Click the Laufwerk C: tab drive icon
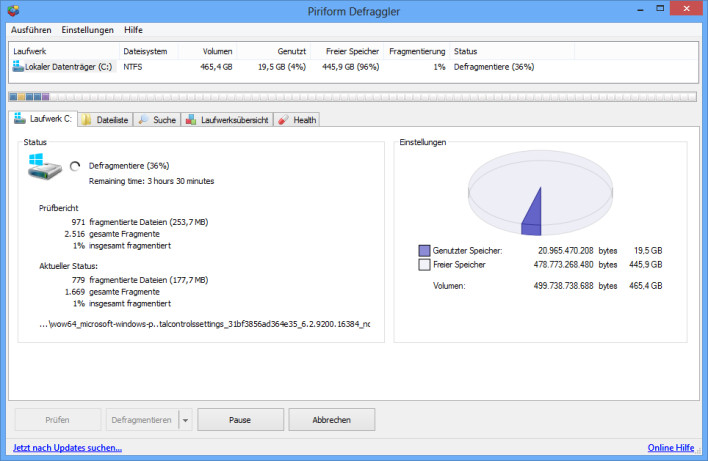Screen dimensions: 708x461 click(19, 118)
